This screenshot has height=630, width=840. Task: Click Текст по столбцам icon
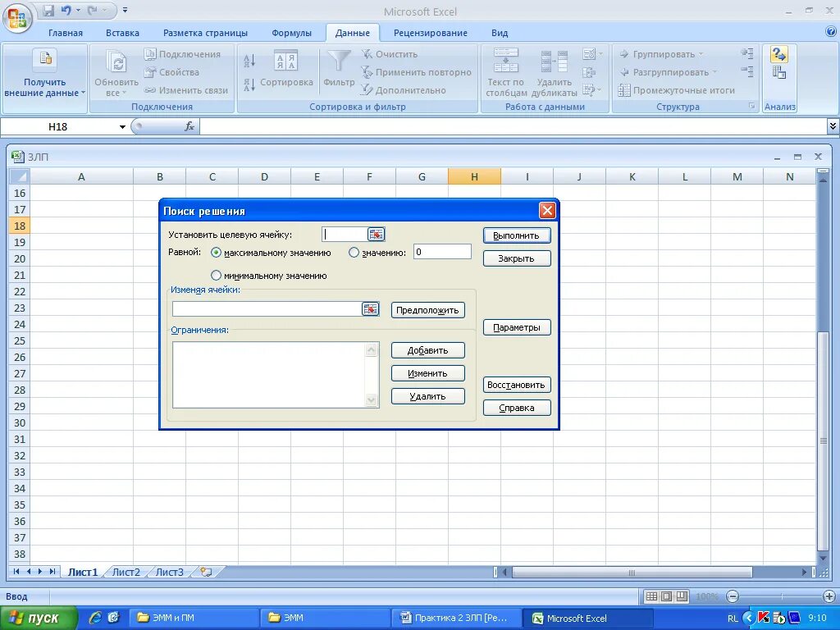pos(505,59)
